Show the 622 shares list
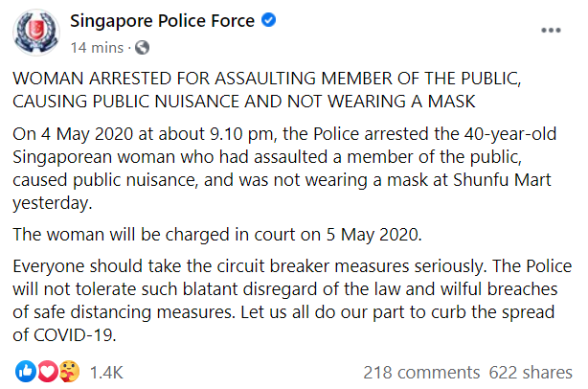The image size is (588, 389). pos(531,372)
